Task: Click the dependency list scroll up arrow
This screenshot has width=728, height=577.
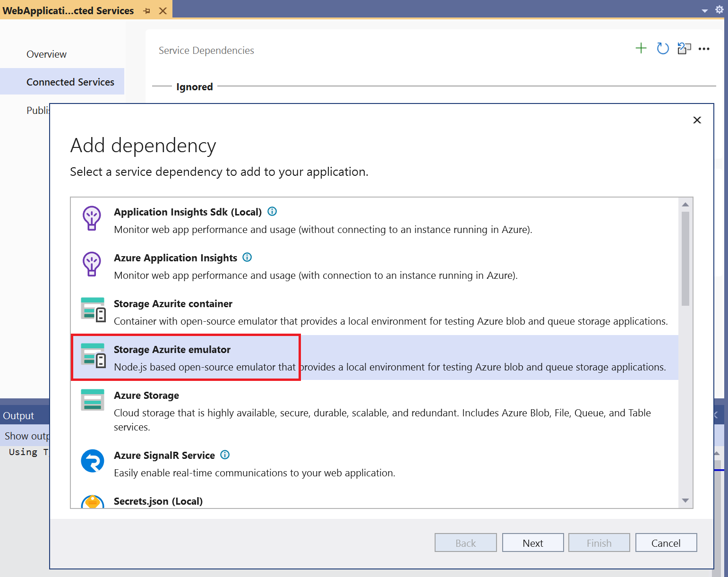Action: 685,204
